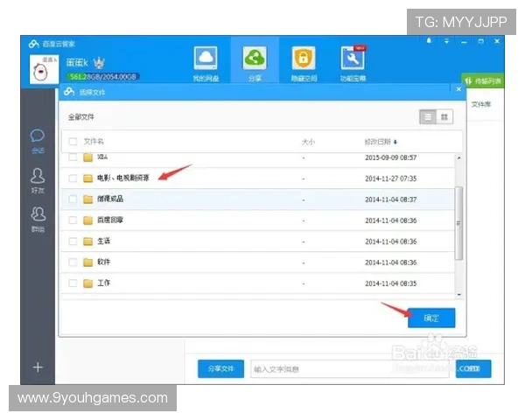Viewport: 525px width, 420px height.
Task: Click the 电影、电视剧资源 folder icon
Action: 87,178
